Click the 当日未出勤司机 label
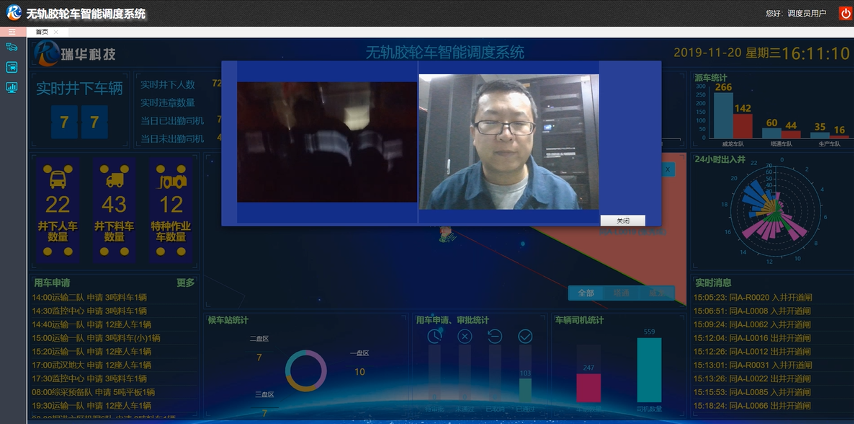The height and width of the screenshot is (424, 854). click(x=172, y=138)
